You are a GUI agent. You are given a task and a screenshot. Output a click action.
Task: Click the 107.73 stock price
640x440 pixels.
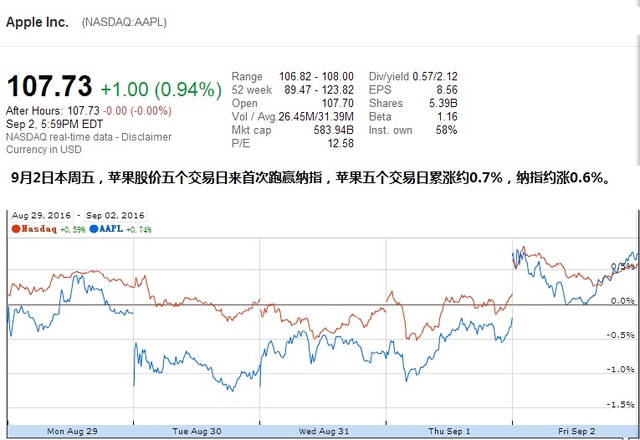[49, 88]
